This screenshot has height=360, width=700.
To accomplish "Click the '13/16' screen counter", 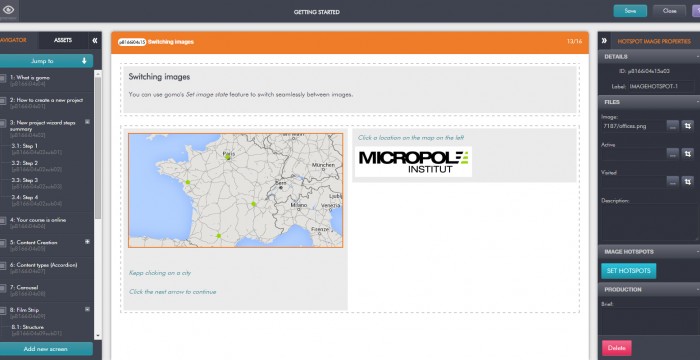I will pyautogui.click(x=574, y=42).
